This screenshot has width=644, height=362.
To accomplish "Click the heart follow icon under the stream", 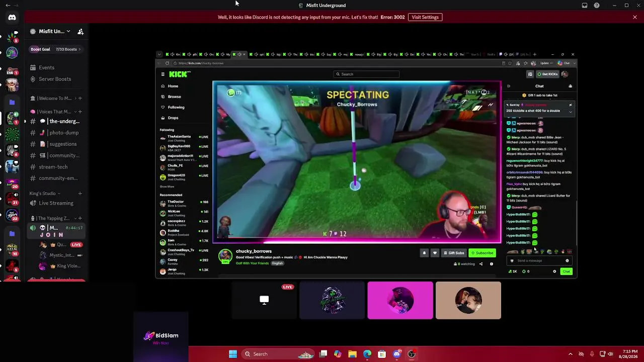I will 435,253.
